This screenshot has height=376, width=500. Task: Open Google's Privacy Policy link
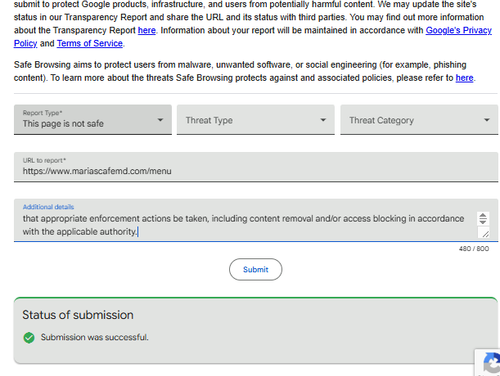tap(459, 30)
